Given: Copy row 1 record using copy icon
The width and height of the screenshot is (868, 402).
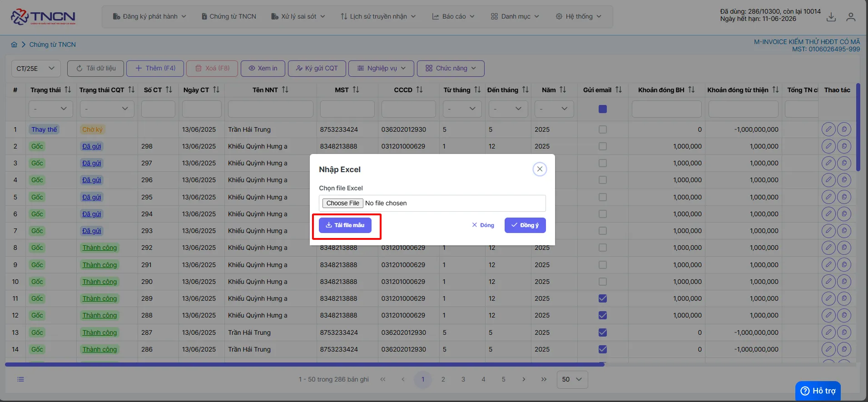Looking at the screenshot, I should [844, 129].
